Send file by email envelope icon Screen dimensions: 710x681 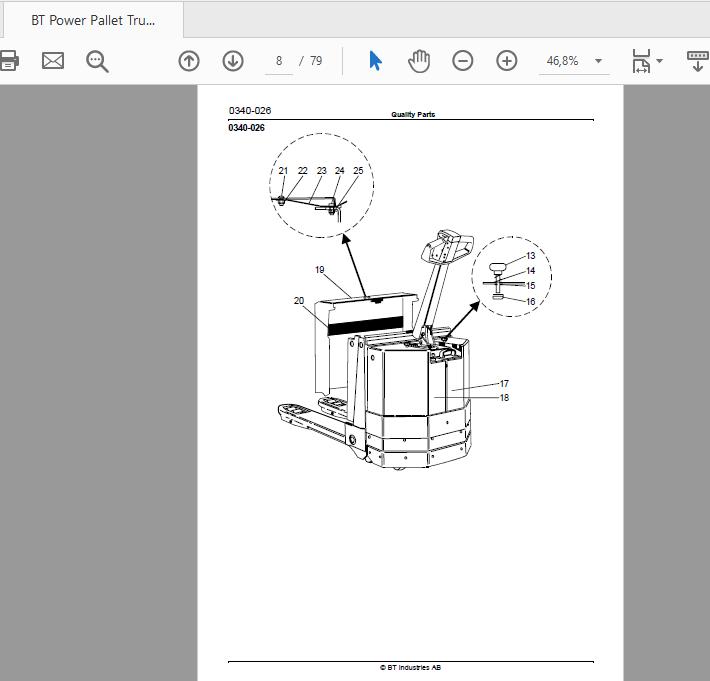point(53,61)
